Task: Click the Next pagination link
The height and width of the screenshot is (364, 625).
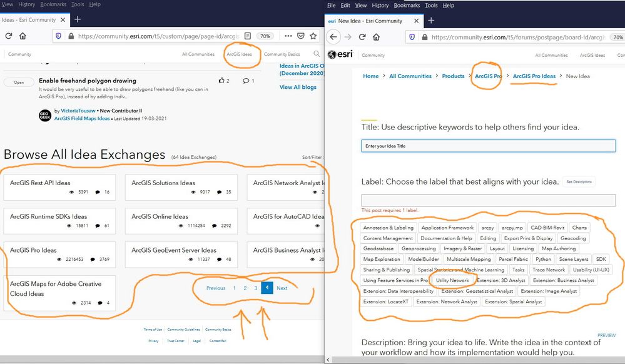Action: click(x=282, y=288)
